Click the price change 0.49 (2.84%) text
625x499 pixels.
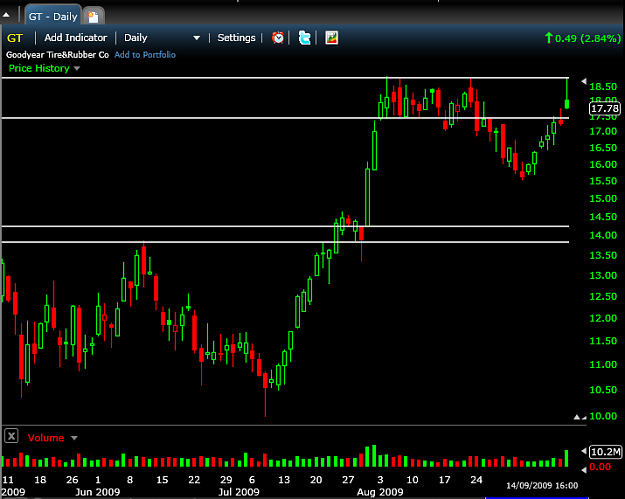tap(588, 38)
